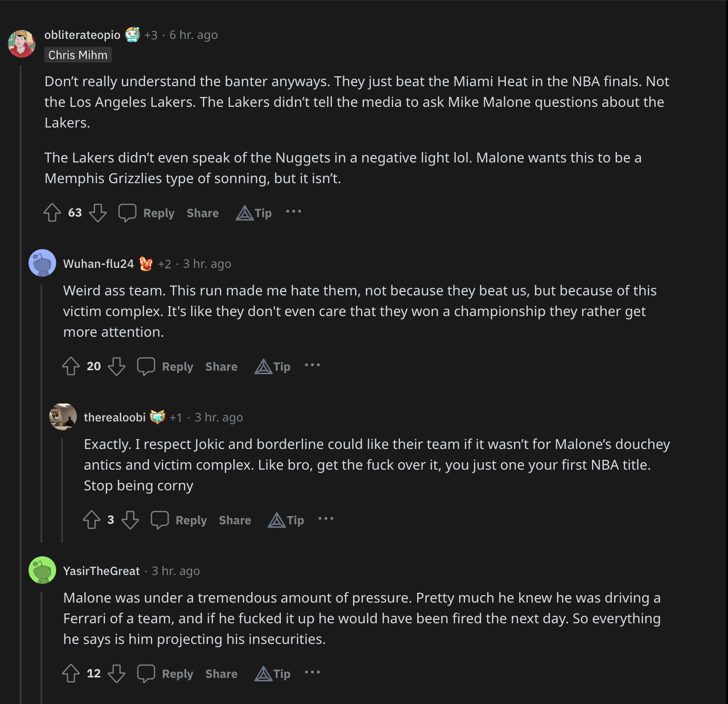Upvote YasirTheGreat's comment
Image resolution: width=728 pixels, height=704 pixels.
coord(71,673)
